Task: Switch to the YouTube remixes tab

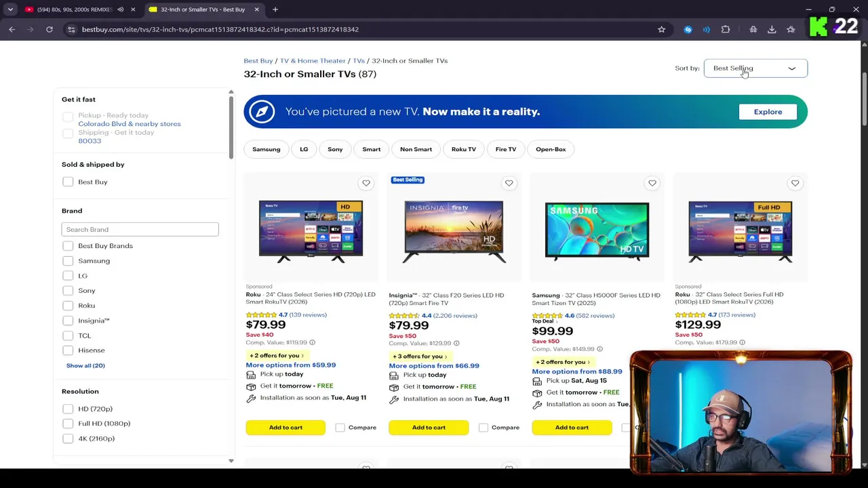Action: [75, 9]
